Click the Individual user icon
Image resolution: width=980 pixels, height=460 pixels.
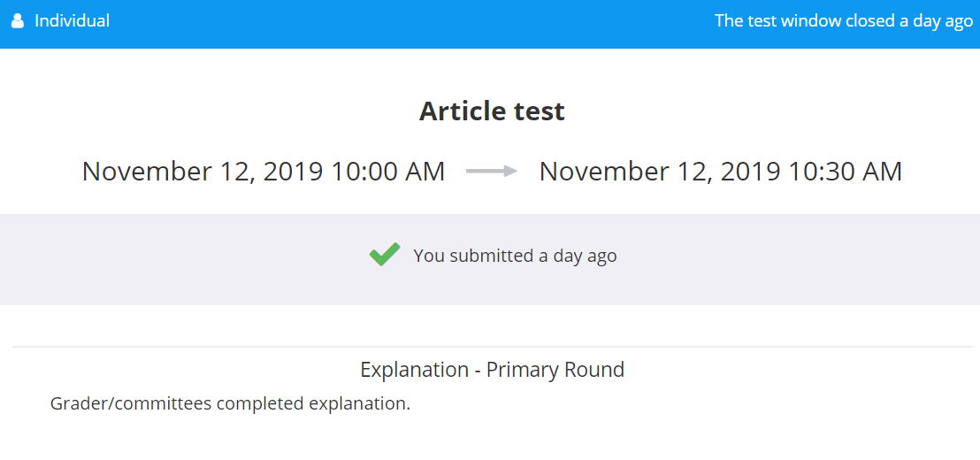click(18, 21)
